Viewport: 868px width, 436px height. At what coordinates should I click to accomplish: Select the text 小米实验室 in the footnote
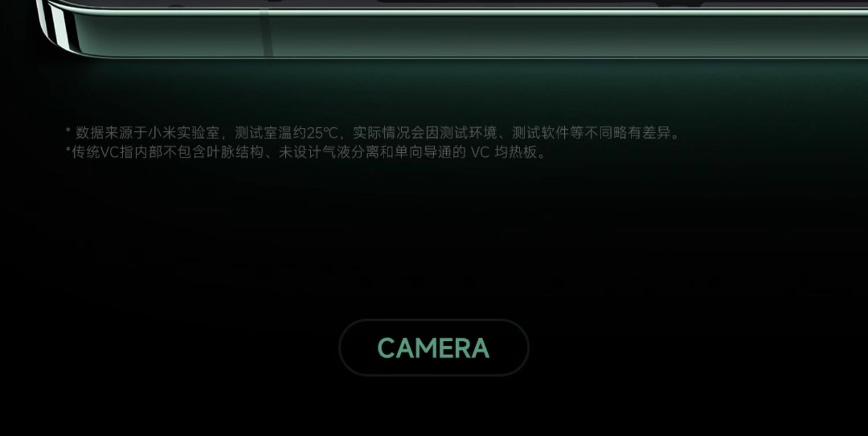pyautogui.click(x=183, y=133)
